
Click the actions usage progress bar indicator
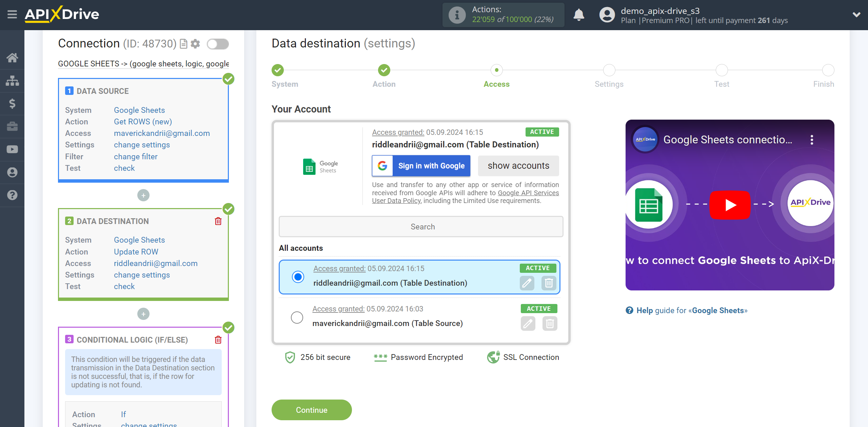pyautogui.click(x=503, y=14)
